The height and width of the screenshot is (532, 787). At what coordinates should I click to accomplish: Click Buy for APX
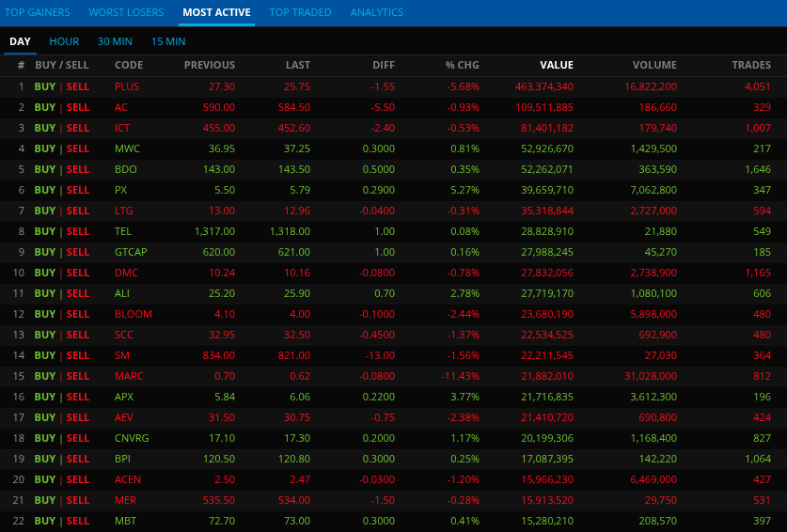pyautogui.click(x=45, y=397)
